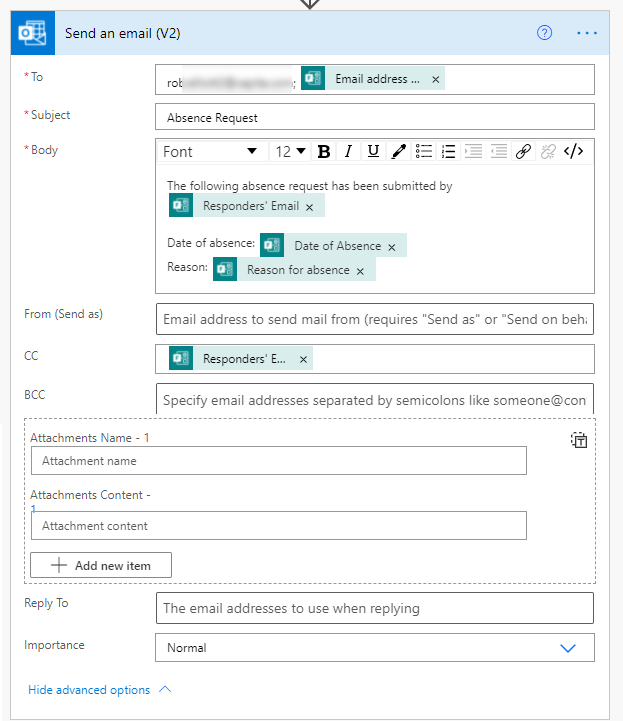
Task: Click Add new item button
Action: [101, 565]
